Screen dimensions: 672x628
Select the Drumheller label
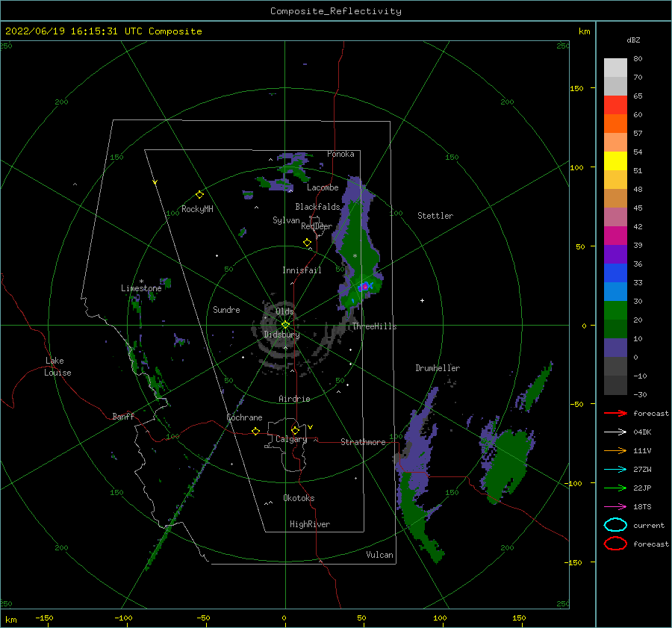click(x=438, y=368)
